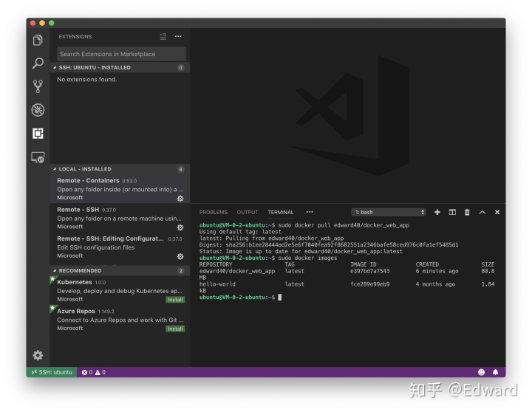Kill terminal with trash icon

click(467, 212)
